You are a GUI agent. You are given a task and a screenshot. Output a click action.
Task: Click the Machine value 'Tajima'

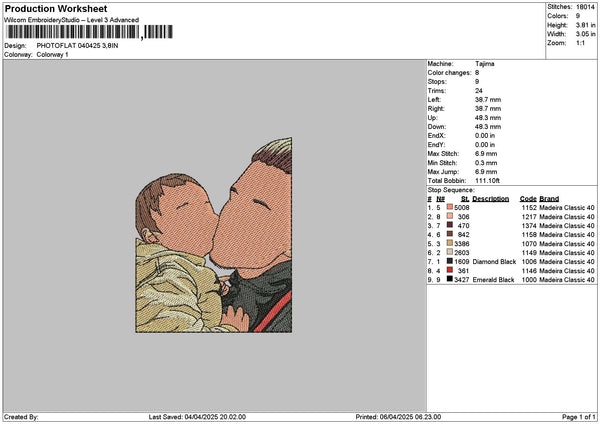[485, 64]
